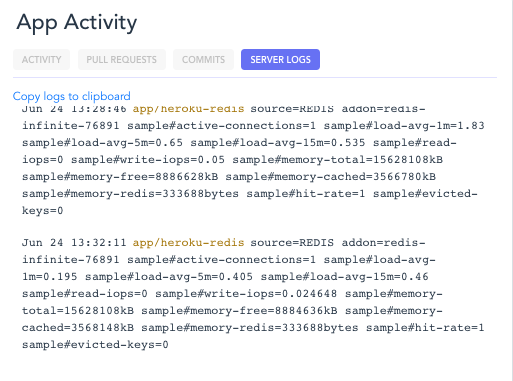
Task: Select timestamp Jun 24 13:32:11
Action: (74, 242)
